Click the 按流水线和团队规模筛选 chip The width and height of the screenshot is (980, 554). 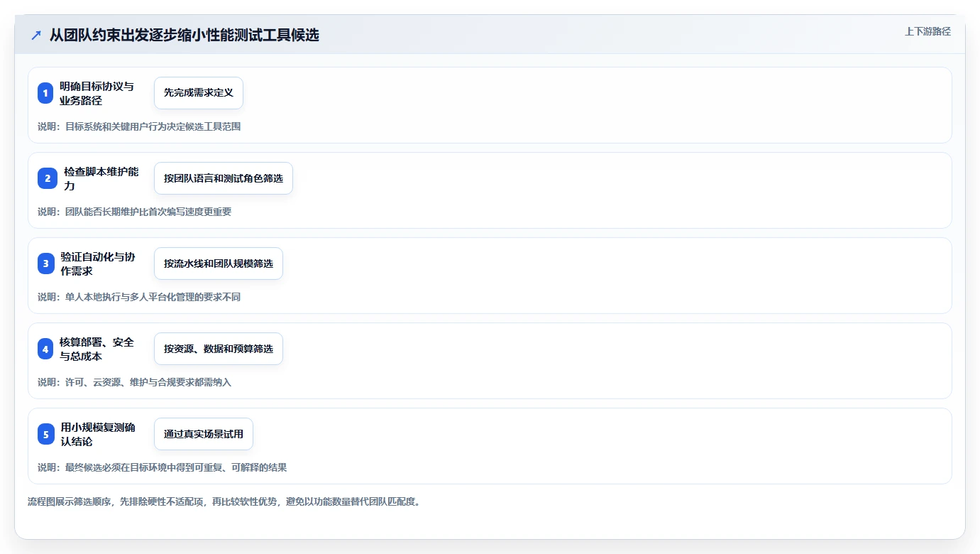click(219, 264)
